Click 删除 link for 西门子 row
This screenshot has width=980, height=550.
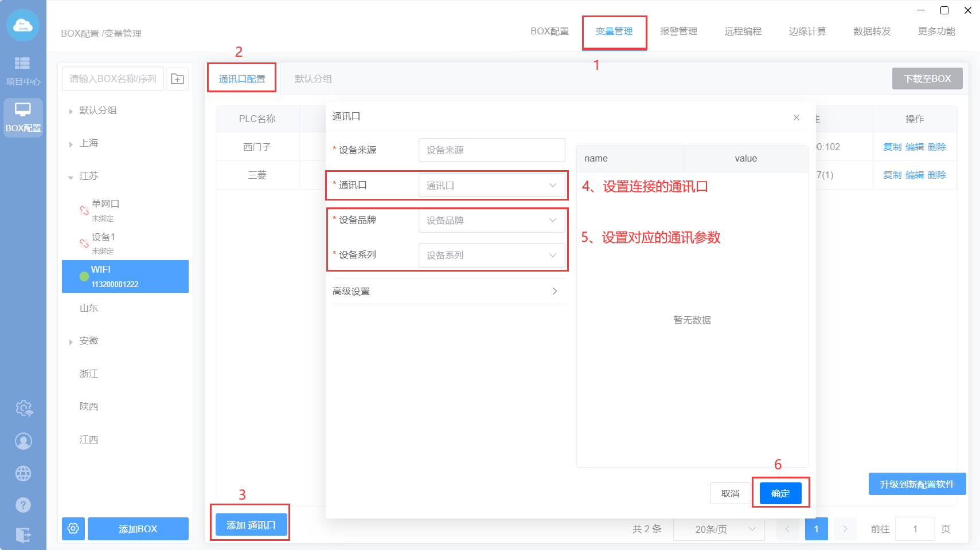[x=936, y=147]
